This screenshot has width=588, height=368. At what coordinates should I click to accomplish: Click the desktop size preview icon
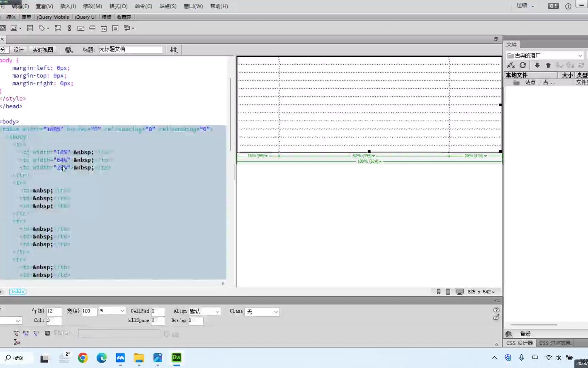(x=460, y=292)
